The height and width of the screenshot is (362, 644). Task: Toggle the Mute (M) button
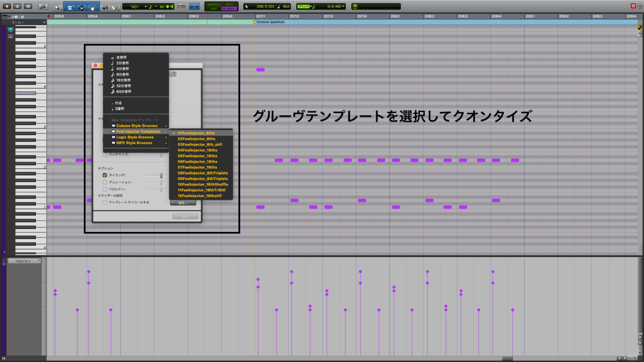pyautogui.click(x=28, y=6)
